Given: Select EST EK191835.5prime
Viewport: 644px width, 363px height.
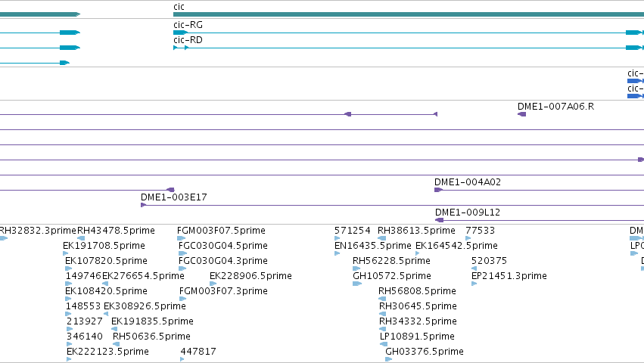Looking at the screenshot, I should point(152,321).
